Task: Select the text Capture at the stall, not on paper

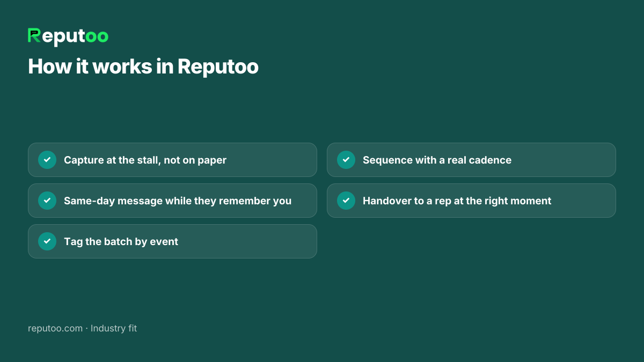Action: [145, 160]
